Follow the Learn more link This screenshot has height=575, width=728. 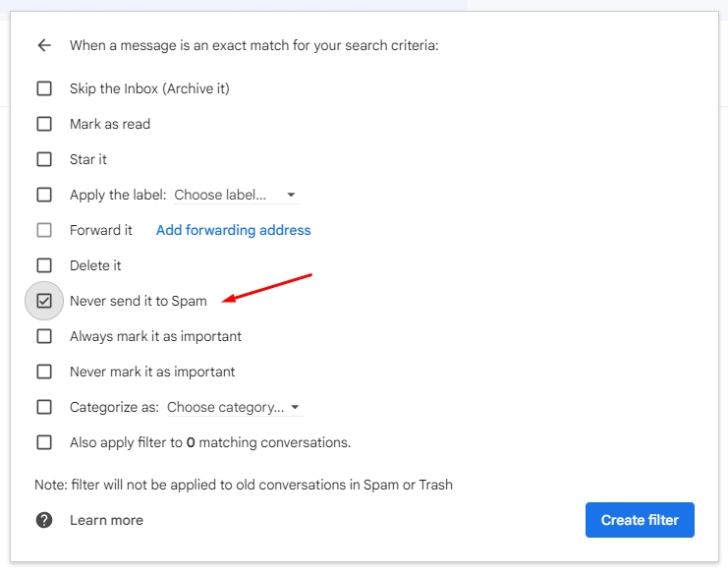(x=106, y=520)
